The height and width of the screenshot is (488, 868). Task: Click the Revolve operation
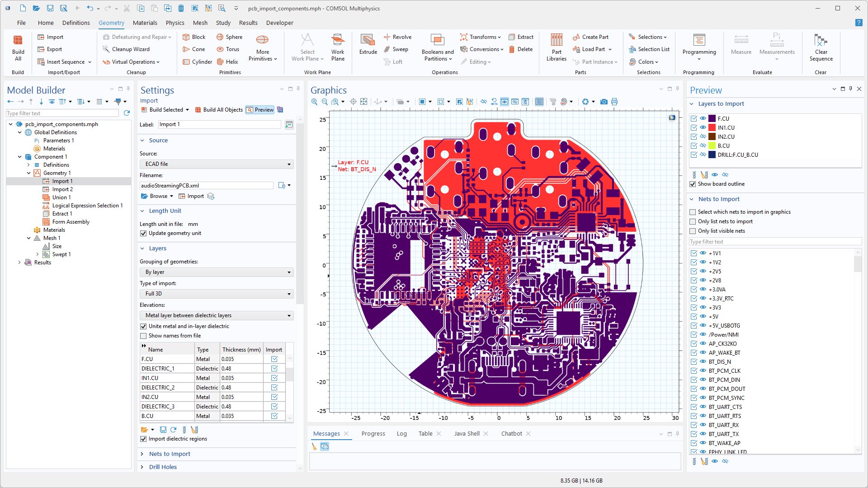coord(397,37)
